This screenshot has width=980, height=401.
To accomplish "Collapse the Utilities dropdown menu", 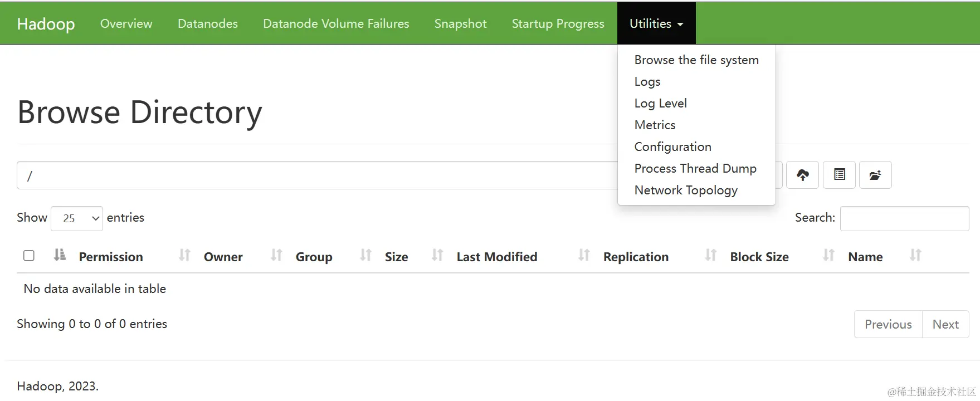I will point(656,24).
